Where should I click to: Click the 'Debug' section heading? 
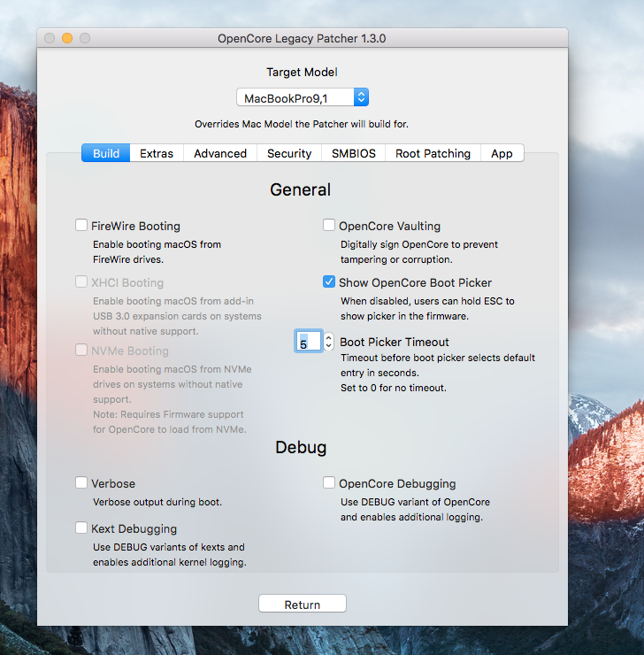tap(301, 447)
